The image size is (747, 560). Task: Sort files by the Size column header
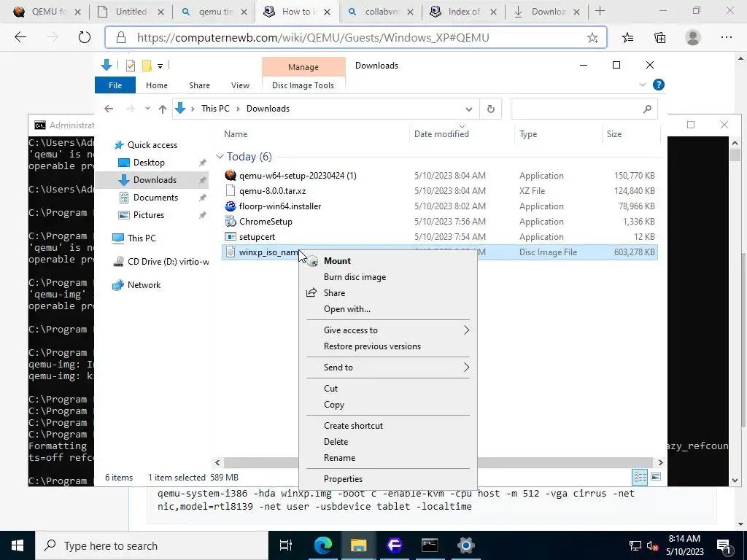[x=614, y=134]
